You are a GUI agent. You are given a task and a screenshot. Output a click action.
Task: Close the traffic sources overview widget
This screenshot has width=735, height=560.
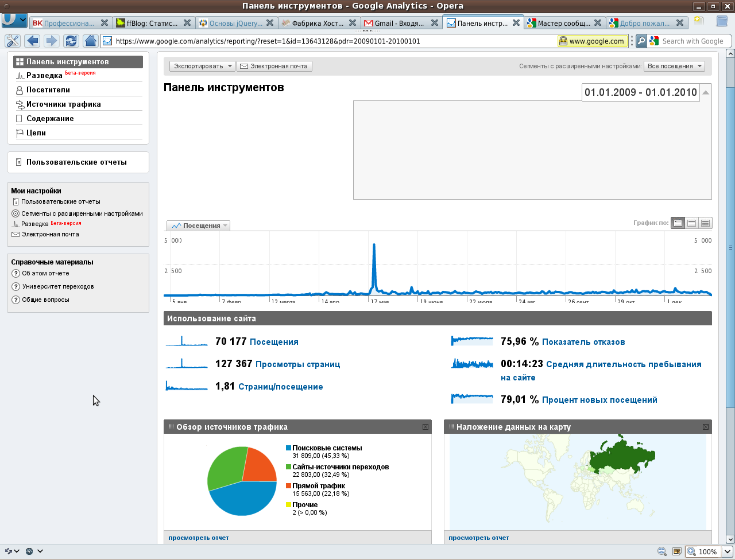[425, 427]
